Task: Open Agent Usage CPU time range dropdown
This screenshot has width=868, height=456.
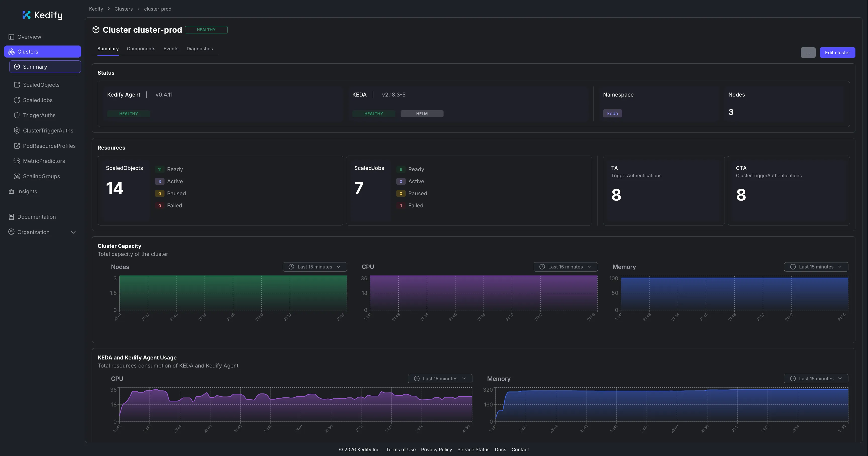Action: [x=440, y=379]
